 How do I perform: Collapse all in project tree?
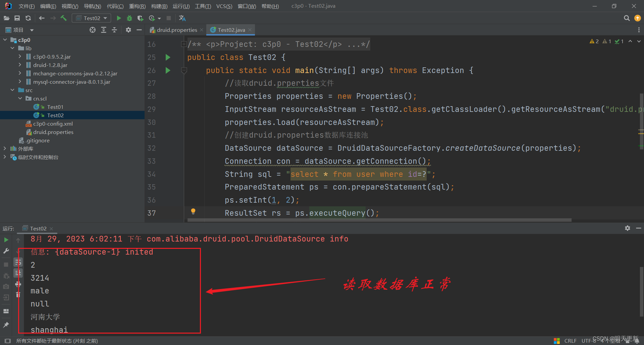[114, 30]
